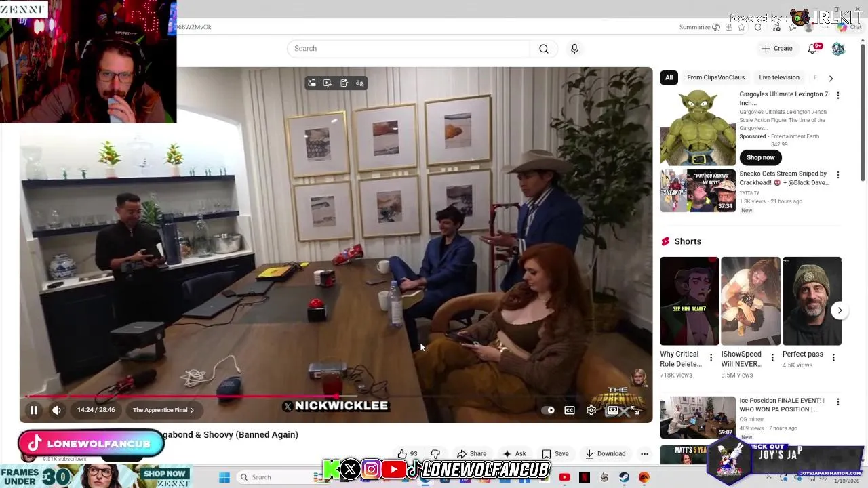The width and height of the screenshot is (868, 488).
Task: Dislike the video with thumbs down
Action: [435, 453]
